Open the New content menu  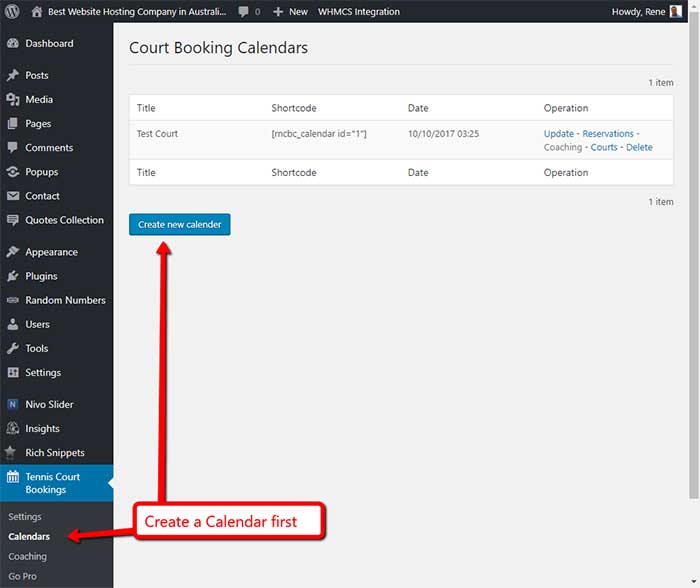290,12
